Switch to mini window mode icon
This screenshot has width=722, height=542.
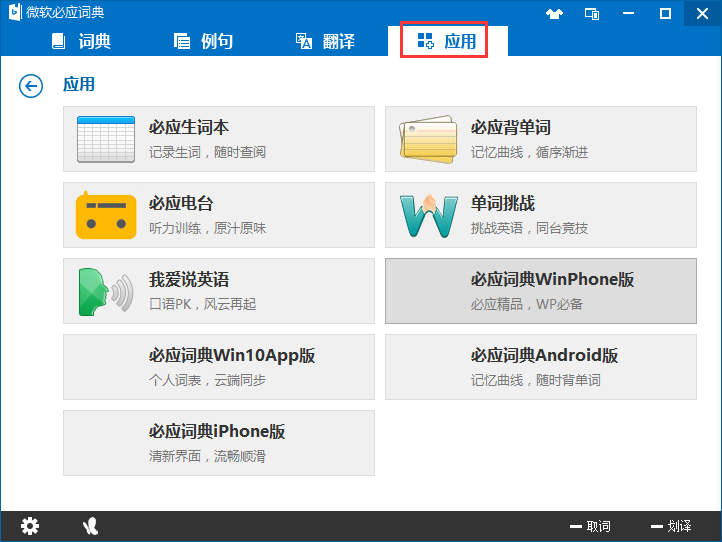592,14
